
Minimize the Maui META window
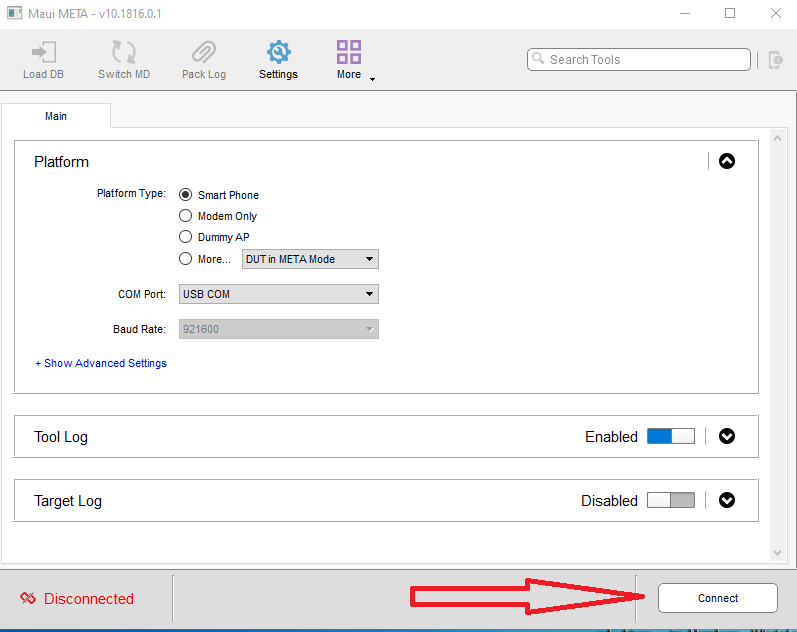click(685, 13)
